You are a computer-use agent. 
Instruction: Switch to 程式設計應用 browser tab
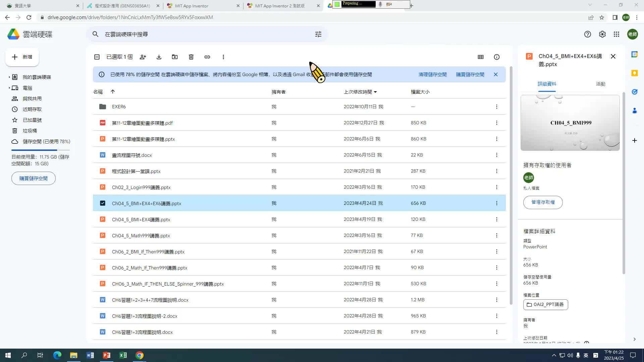tap(122, 6)
